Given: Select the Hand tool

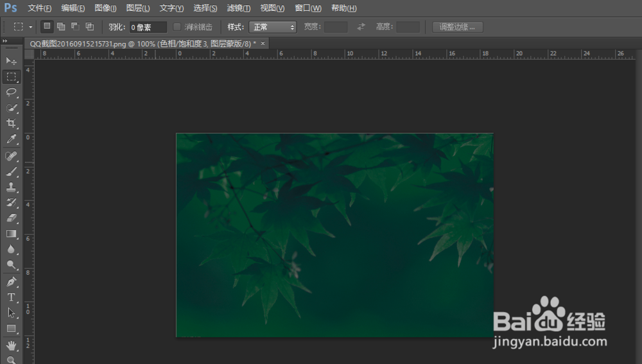Looking at the screenshot, I should click(11, 345).
